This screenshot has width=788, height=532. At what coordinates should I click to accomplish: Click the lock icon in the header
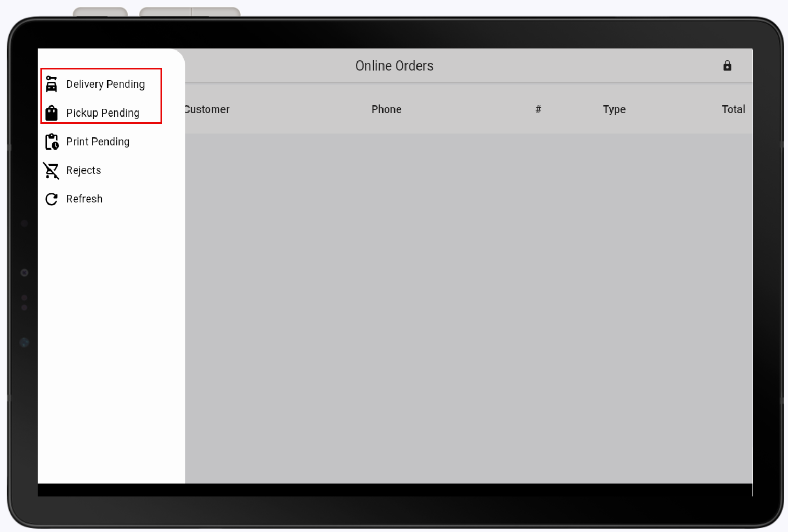[x=727, y=66]
